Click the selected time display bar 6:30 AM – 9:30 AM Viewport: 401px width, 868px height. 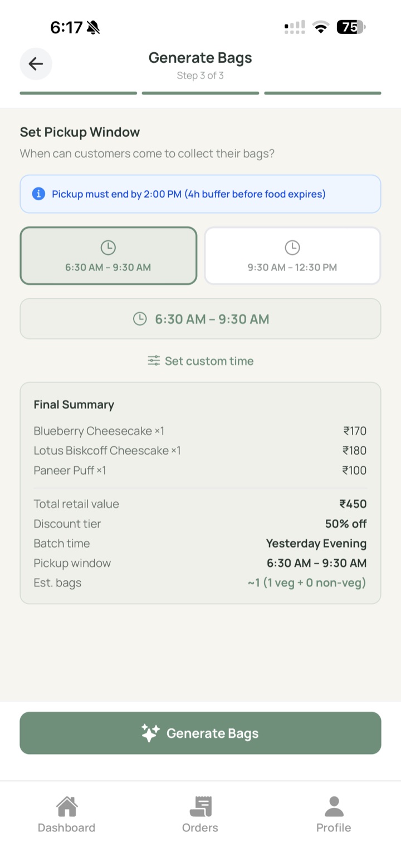pos(200,319)
